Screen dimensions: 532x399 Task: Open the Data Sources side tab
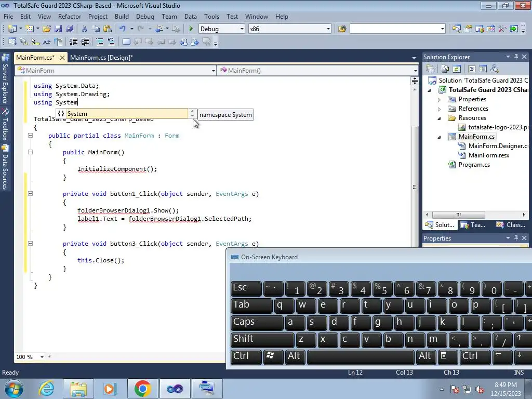pyautogui.click(x=5, y=168)
